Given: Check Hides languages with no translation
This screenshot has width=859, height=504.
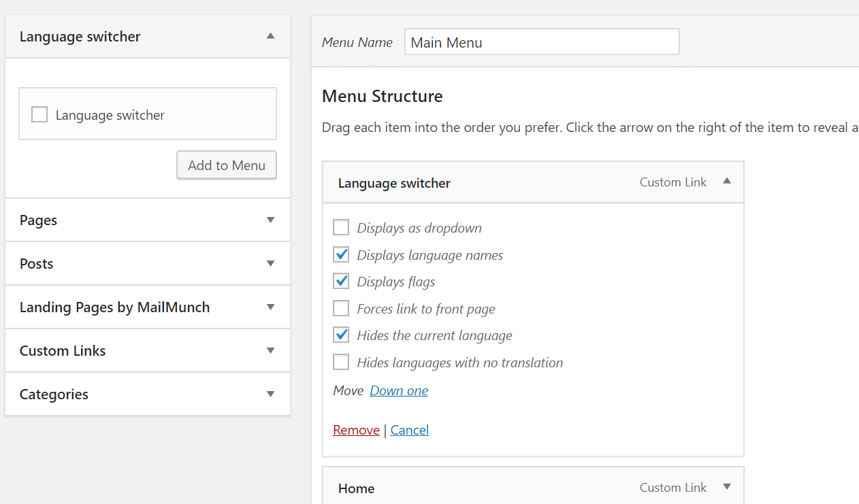Looking at the screenshot, I should click(341, 363).
